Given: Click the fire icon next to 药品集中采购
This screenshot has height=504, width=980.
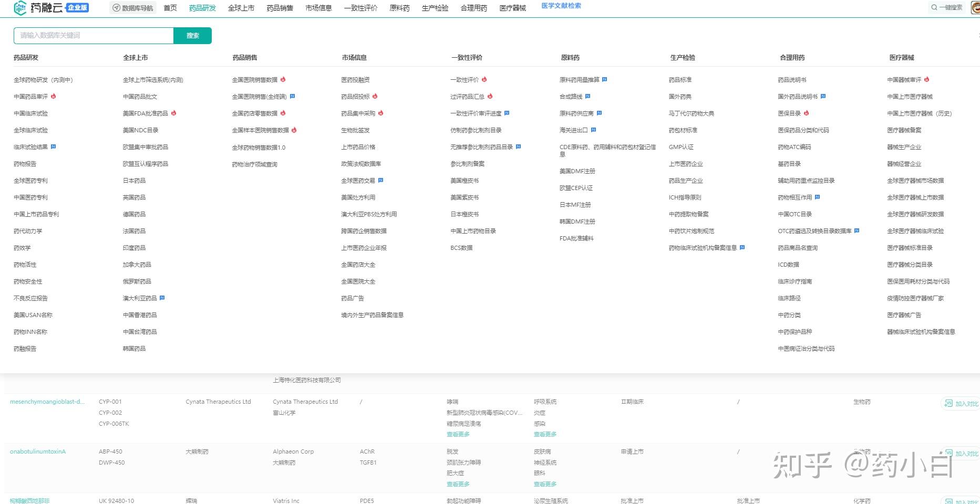Looking at the screenshot, I should pyautogui.click(x=381, y=113).
